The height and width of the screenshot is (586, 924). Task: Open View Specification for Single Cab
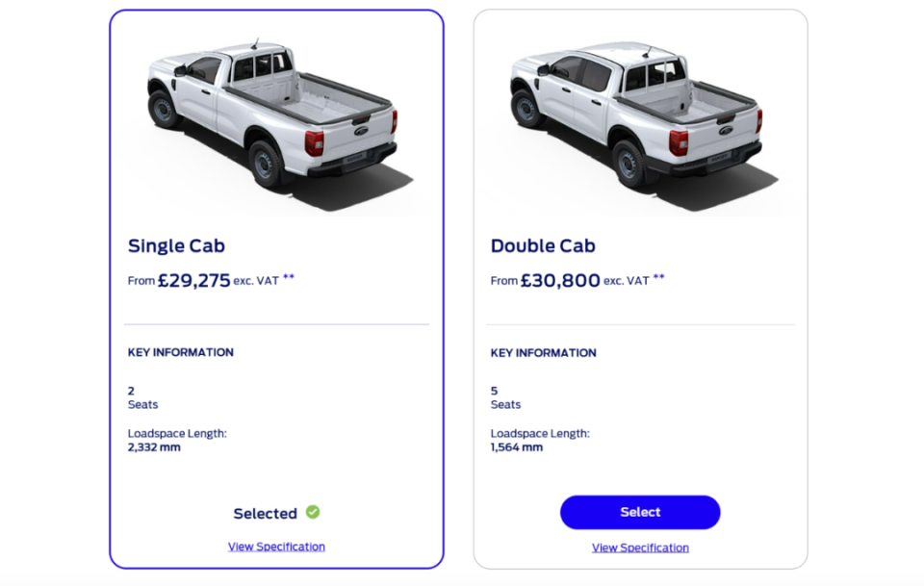click(276, 547)
